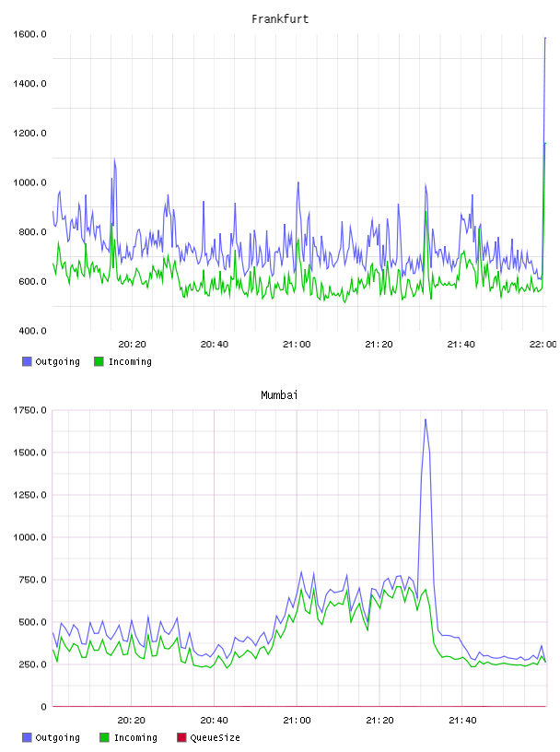Click the 1000.0 y-axis label on Mumbai chart
This screenshot has height=752, width=560.
coord(29,537)
